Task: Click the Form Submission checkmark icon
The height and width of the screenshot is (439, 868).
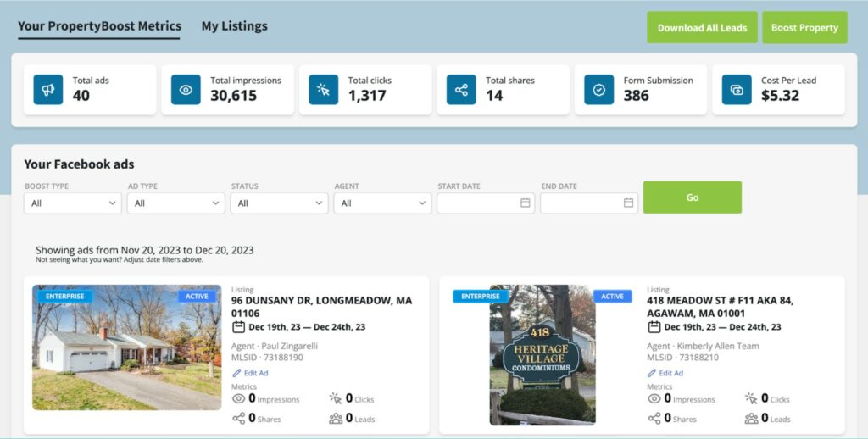Action: tap(599, 90)
